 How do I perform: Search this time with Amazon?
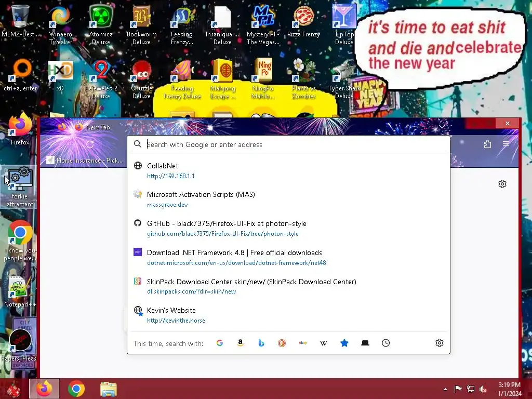[241, 343]
